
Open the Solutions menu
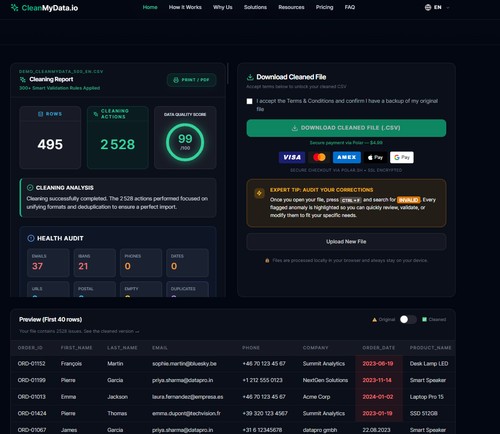coord(255,7)
